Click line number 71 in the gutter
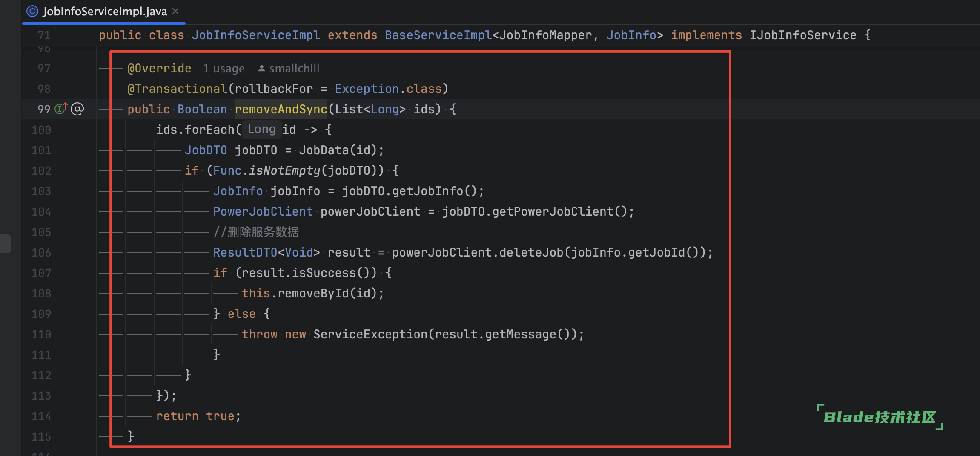 click(x=44, y=35)
